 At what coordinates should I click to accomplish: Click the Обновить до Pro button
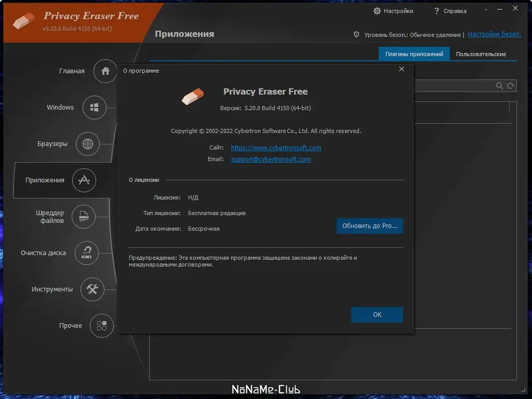[370, 226]
